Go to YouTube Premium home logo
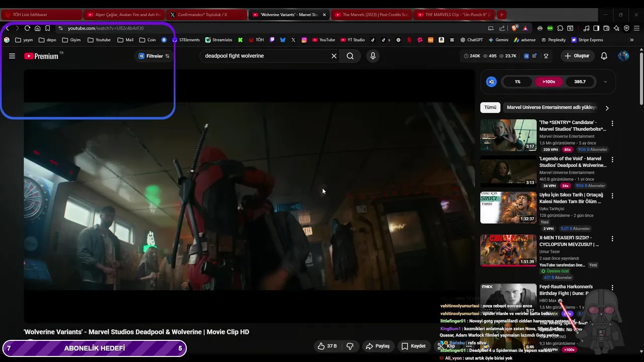The width and height of the screenshot is (644, 362). (42, 56)
